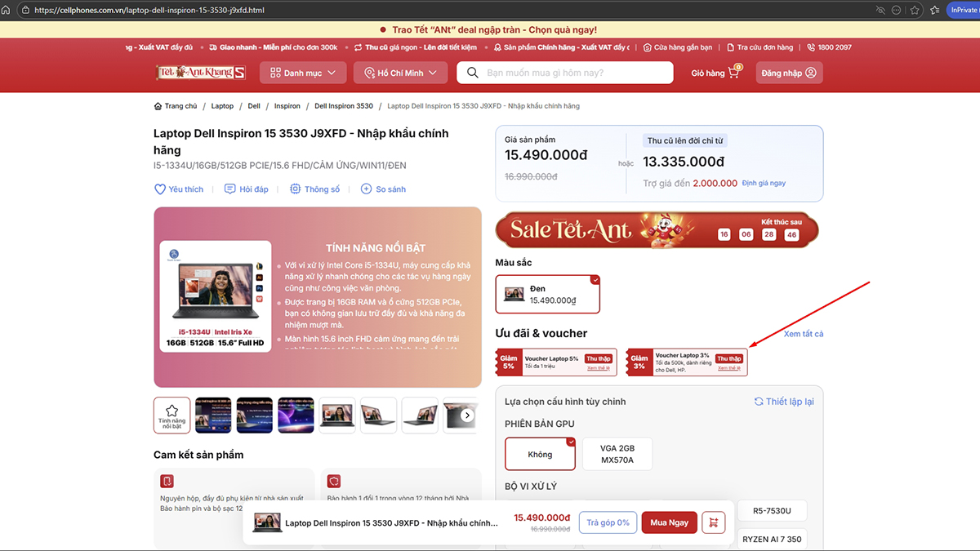Click the address bar ellipsis icon

897,11
